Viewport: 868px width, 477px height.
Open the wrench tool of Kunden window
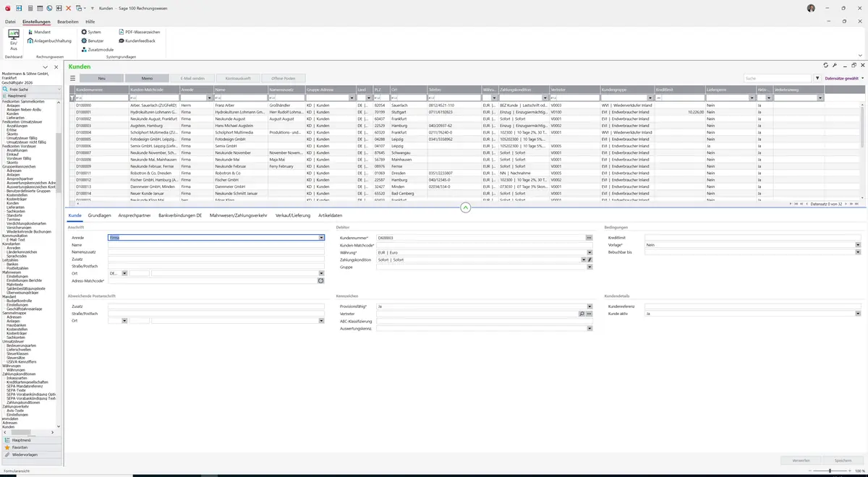[x=835, y=66]
